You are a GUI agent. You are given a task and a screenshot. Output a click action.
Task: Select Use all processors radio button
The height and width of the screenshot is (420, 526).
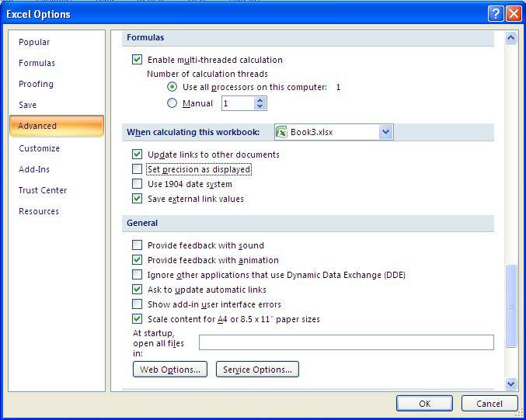click(x=172, y=87)
